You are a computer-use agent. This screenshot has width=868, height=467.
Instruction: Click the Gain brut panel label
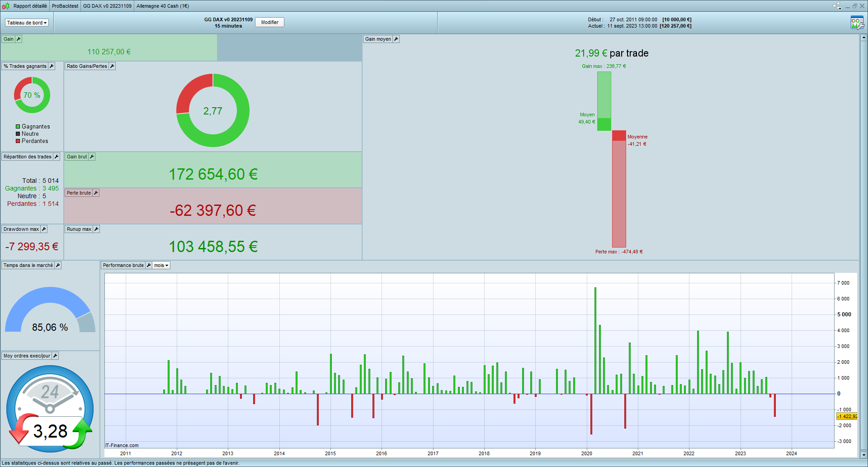click(x=76, y=157)
